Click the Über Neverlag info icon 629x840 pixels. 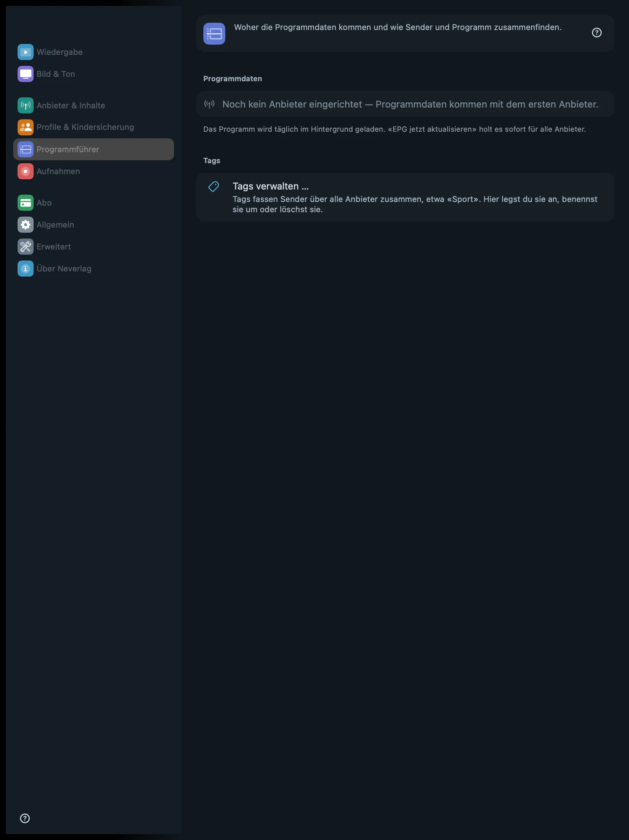(26, 269)
